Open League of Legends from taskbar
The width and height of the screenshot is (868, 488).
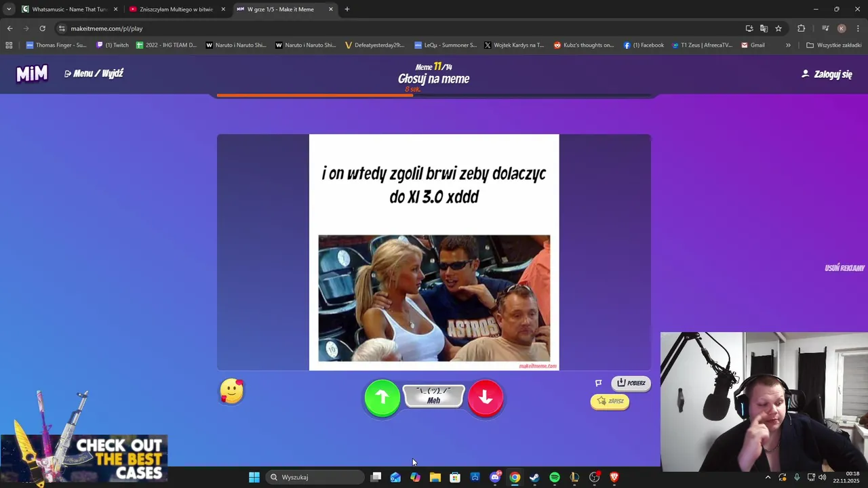point(574,477)
